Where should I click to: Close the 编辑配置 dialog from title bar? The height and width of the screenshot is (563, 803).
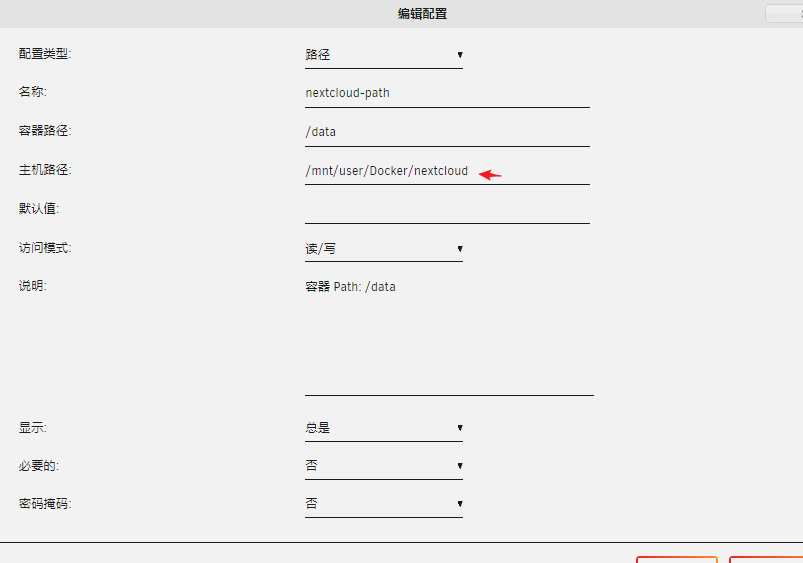[783, 14]
